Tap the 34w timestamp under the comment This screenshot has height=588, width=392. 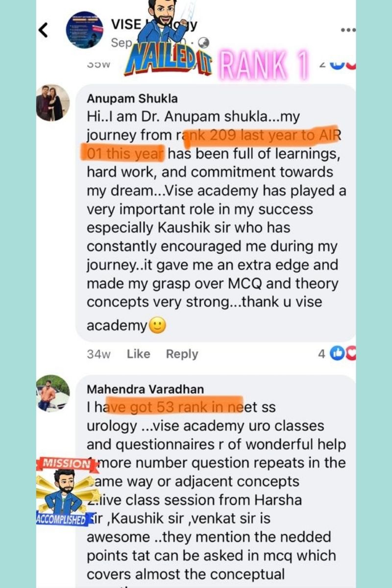[98, 354]
